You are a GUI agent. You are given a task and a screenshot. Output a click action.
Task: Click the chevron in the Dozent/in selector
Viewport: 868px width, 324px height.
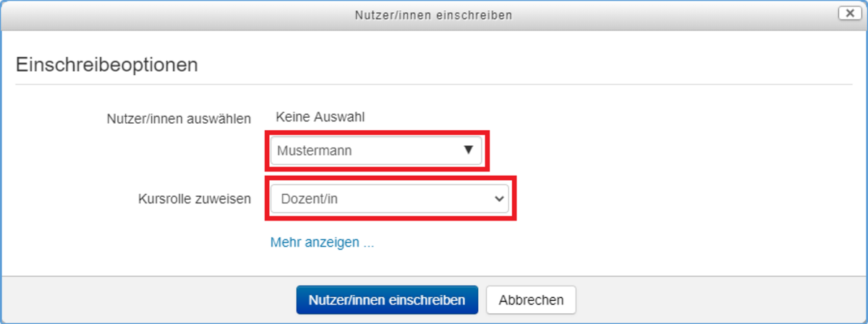point(498,199)
